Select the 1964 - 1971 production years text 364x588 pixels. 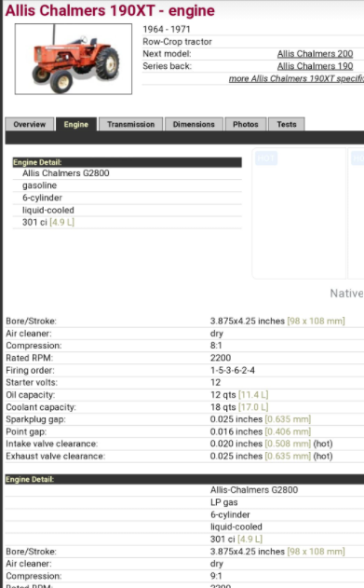(167, 29)
